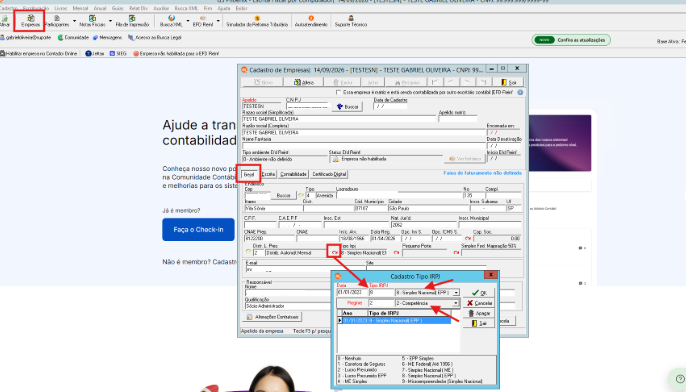Go to first record navigation button

435,82
